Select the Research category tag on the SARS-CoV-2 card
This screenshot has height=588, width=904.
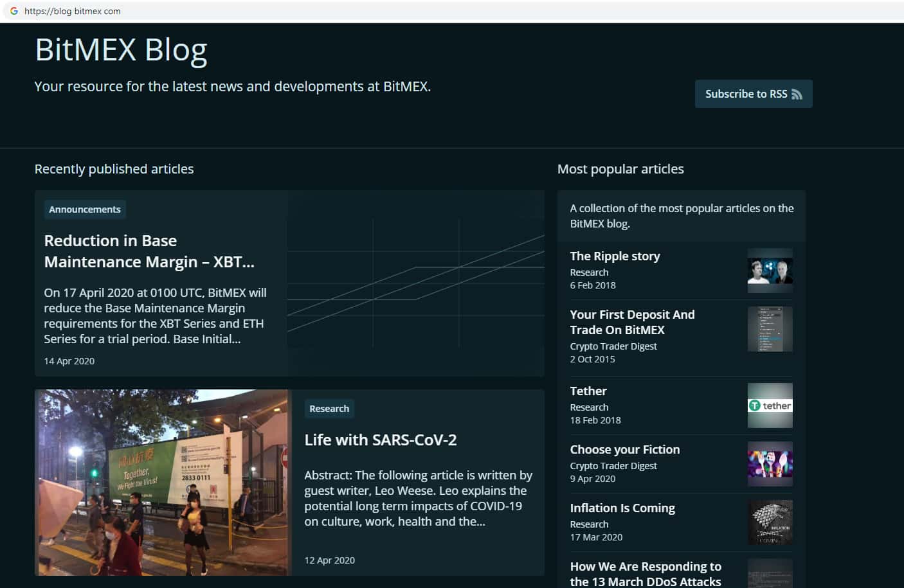(x=329, y=409)
